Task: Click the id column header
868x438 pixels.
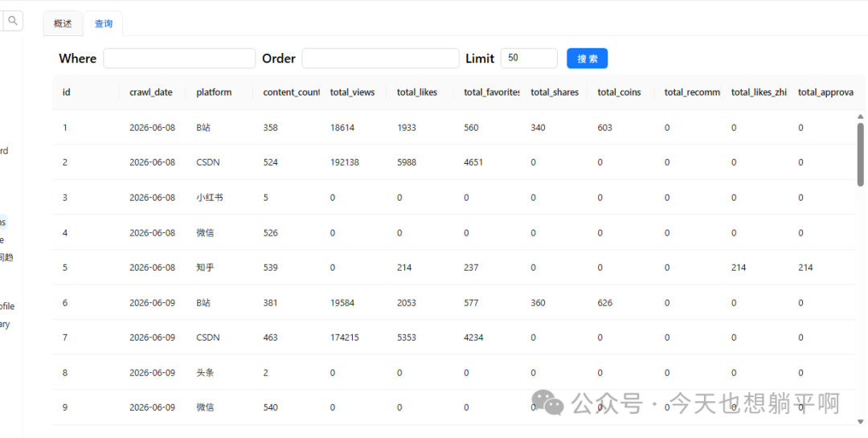Action: coord(67,92)
